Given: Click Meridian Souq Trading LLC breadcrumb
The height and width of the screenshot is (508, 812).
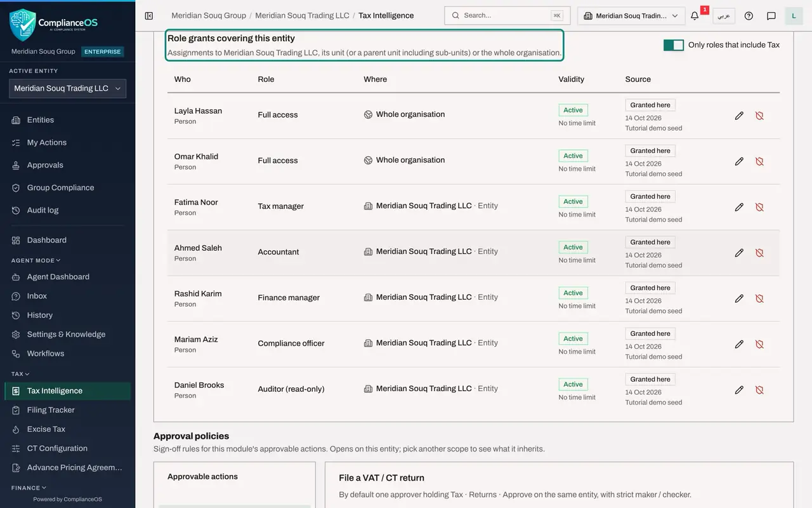Looking at the screenshot, I should tap(302, 16).
